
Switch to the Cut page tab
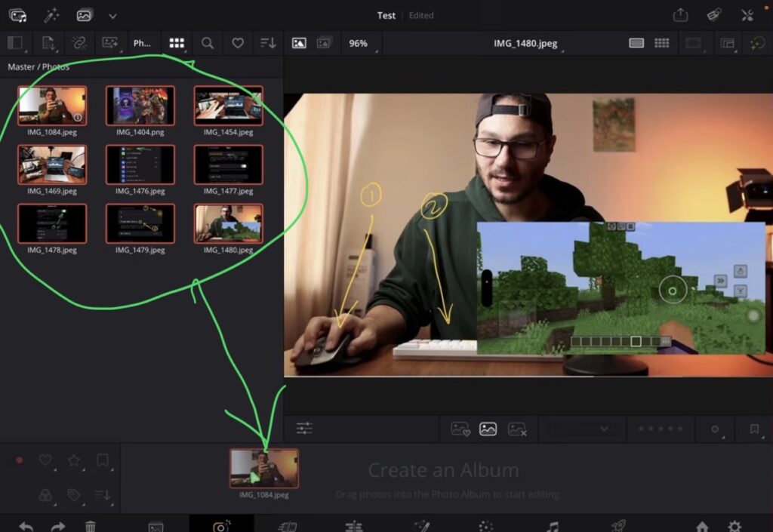[288, 526]
